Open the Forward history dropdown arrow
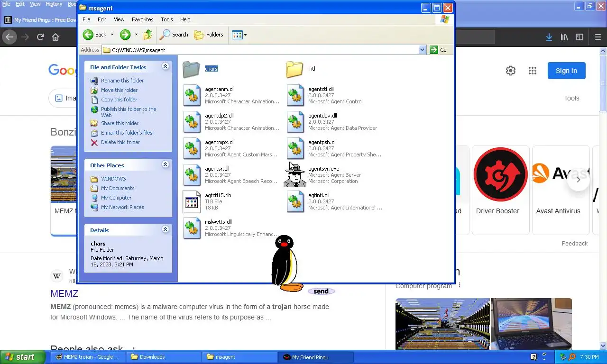Image resolution: width=607 pixels, height=364 pixels. click(136, 35)
